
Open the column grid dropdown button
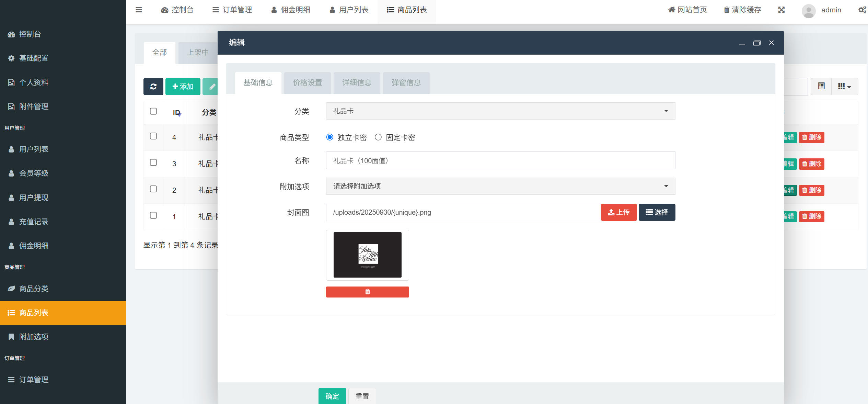(844, 86)
